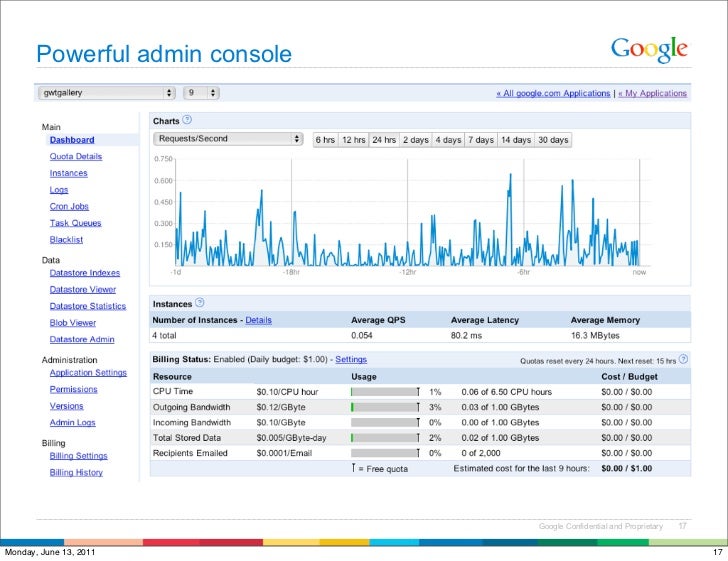
Task: Expand the Requests/Second chart type dropdown
Action: coord(228,139)
